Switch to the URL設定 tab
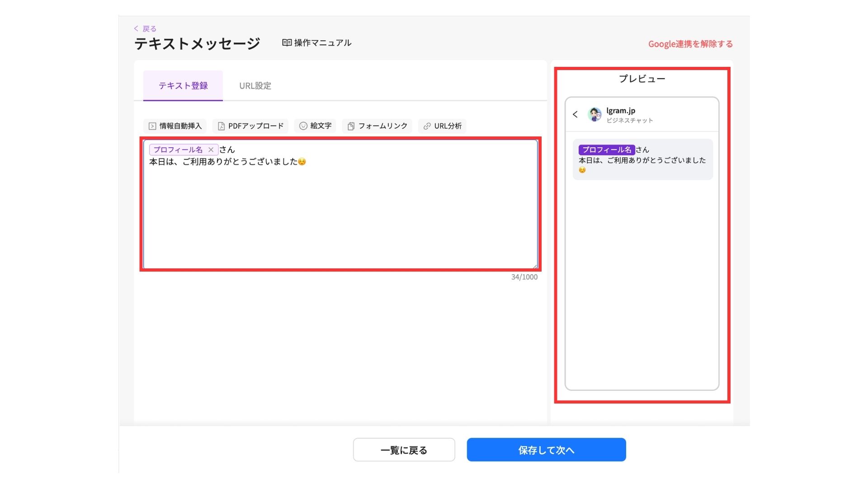Image resolution: width=868 pixels, height=488 pixels. 255,86
